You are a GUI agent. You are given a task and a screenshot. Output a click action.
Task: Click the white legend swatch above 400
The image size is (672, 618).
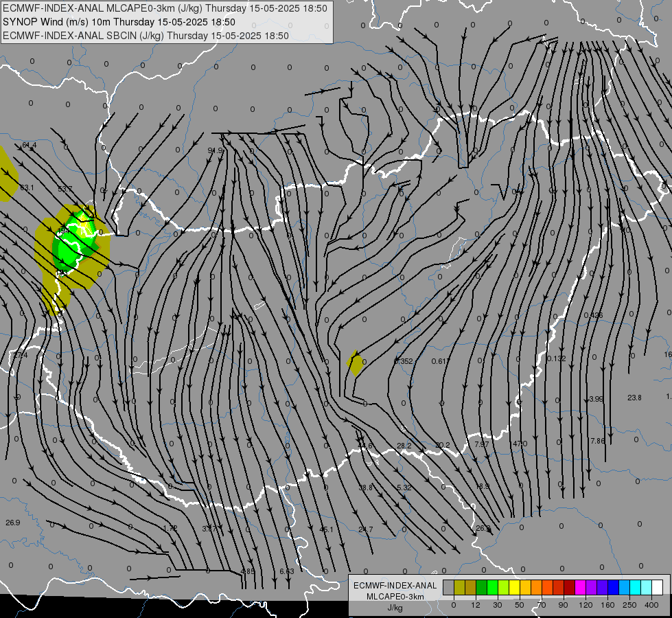click(658, 588)
